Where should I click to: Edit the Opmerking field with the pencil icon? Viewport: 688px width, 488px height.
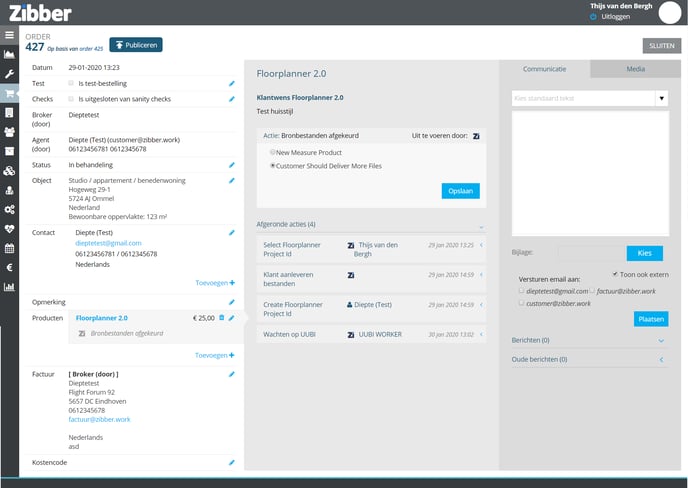[x=232, y=300]
